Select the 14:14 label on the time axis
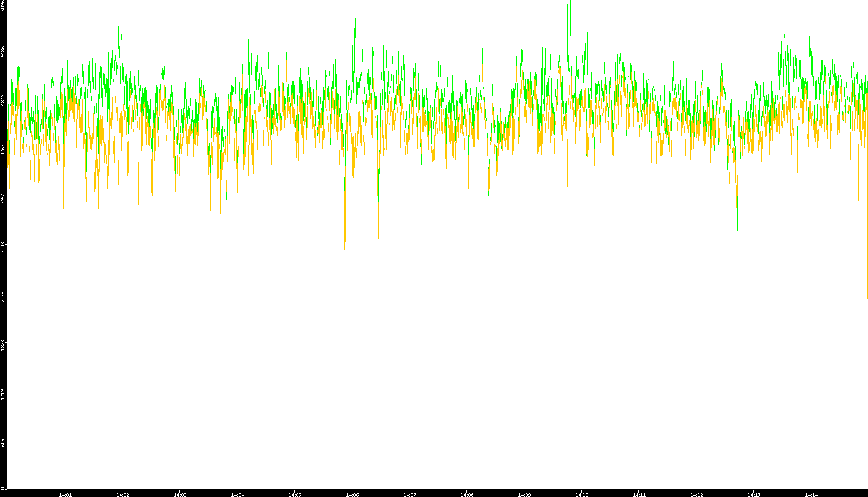Viewport: 868px width, 497px height. tap(811, 495)
